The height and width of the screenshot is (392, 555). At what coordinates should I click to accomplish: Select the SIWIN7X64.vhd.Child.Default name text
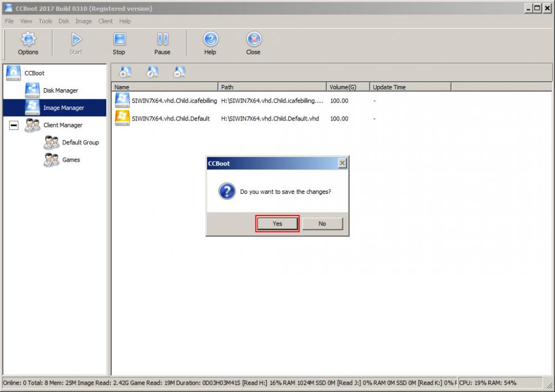click(171, 118)
